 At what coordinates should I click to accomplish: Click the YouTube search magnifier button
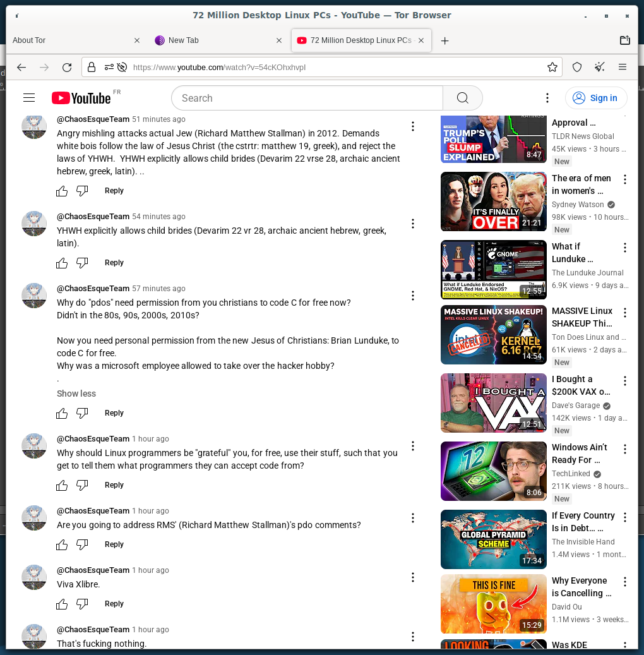(463, 98)
